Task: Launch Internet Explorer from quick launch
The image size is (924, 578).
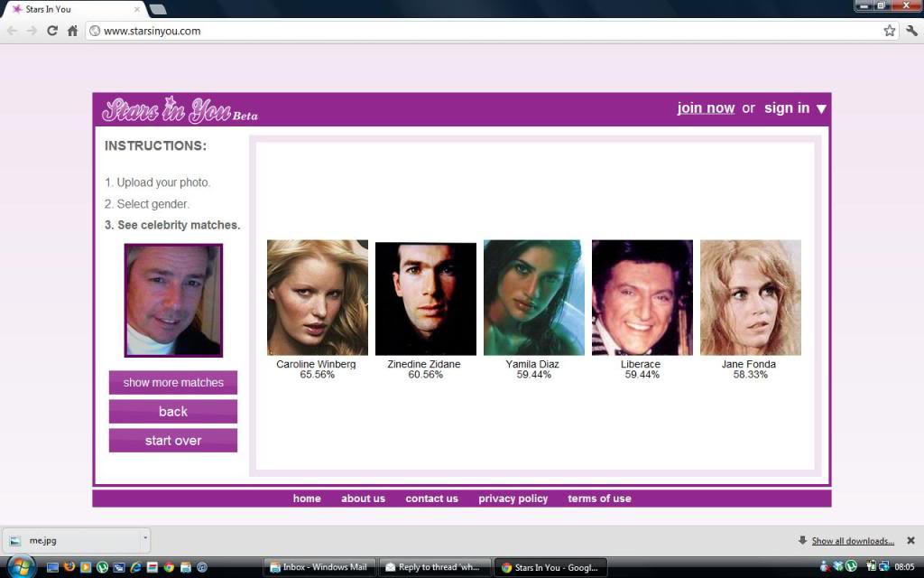Action: coord(135,567)
